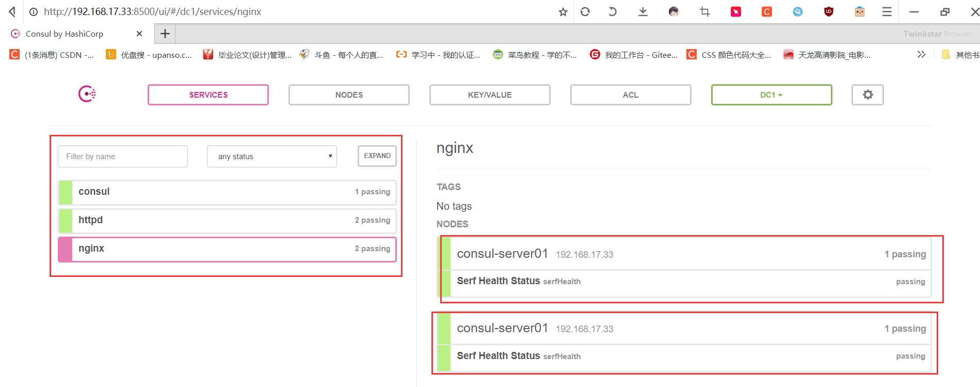Click the Consul logo icon

[x=87, y=94]
